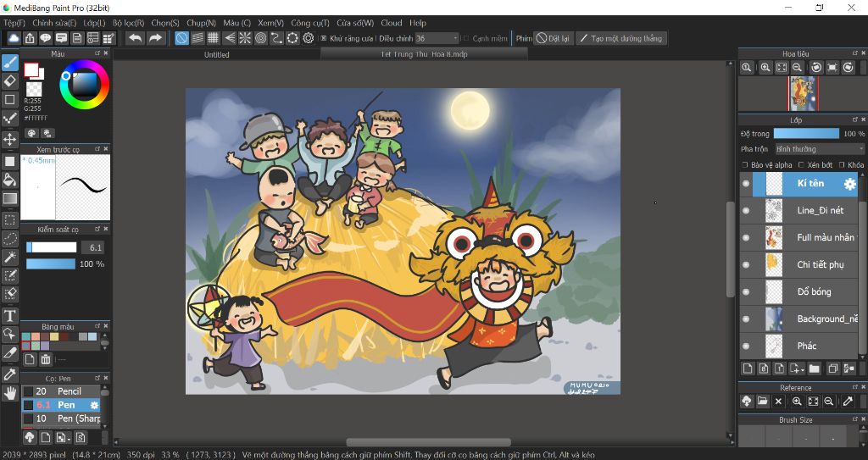Undock the Reference panel
This screenshot has width=868, height=460.
point(854,387)
